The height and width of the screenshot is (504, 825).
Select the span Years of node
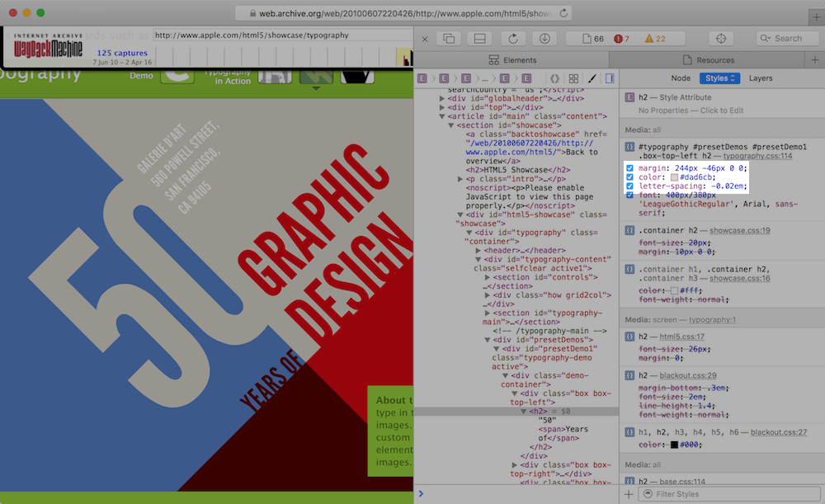click(563, 434)
